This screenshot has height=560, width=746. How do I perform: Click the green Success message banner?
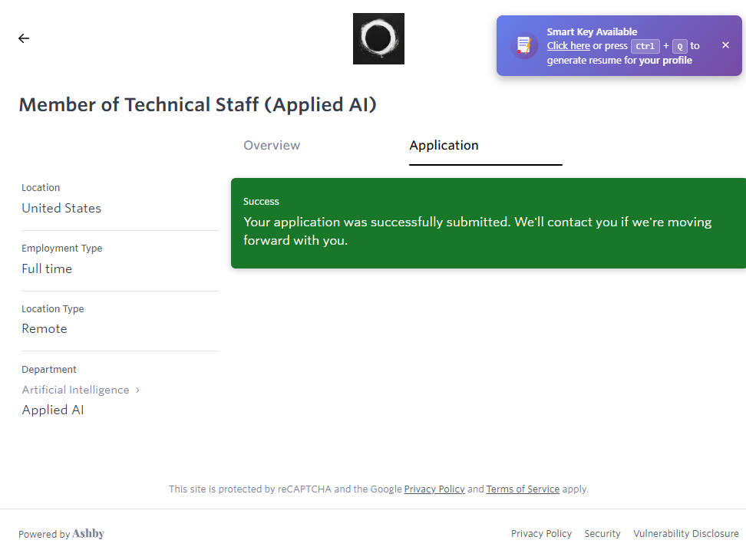[x=488, y=223]
